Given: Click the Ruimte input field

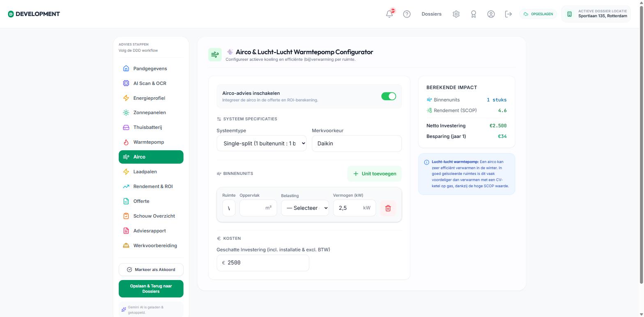Looking at the screenshot, I should pyautogui.click(x=229, y=208).
